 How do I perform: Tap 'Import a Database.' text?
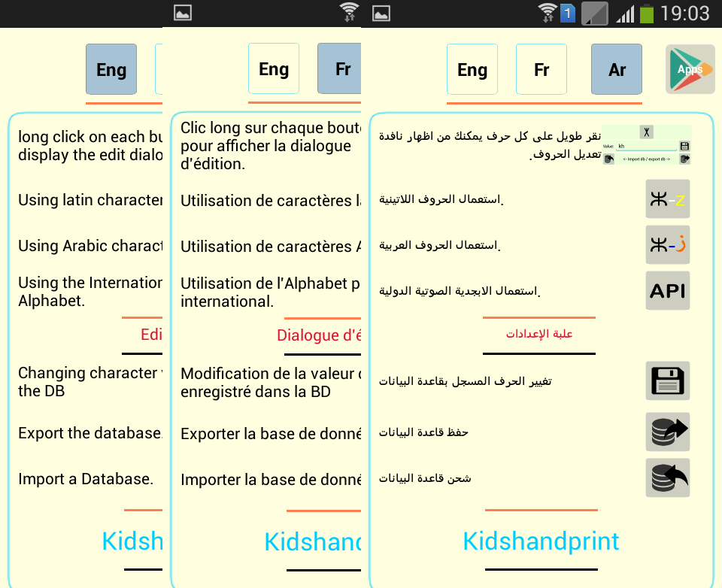click(x=86, y=479)
